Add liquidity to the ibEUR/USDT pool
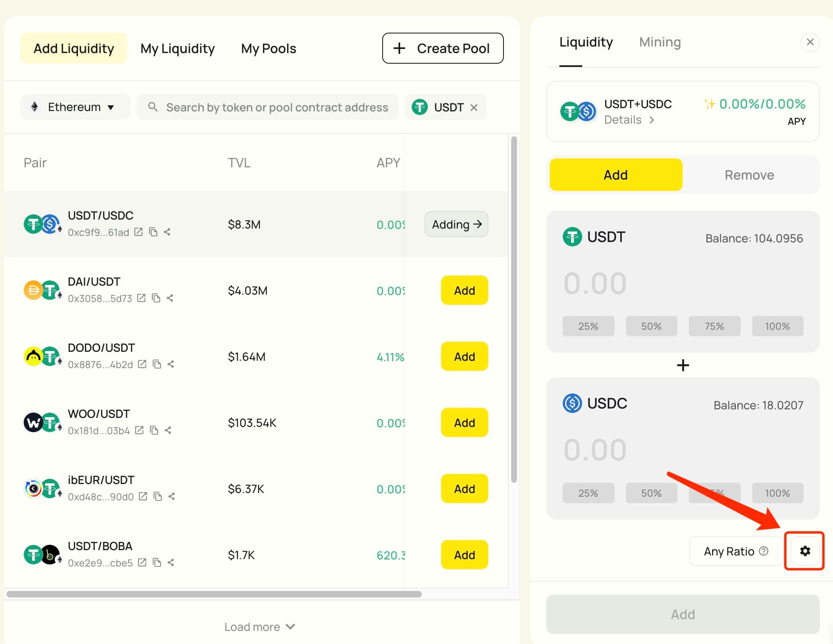This screenshot has width=833, height=644. [464, 489]
